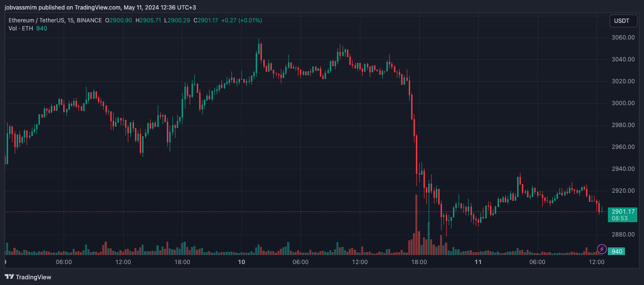Click the 2940.00 price axis label

[622, 169]
